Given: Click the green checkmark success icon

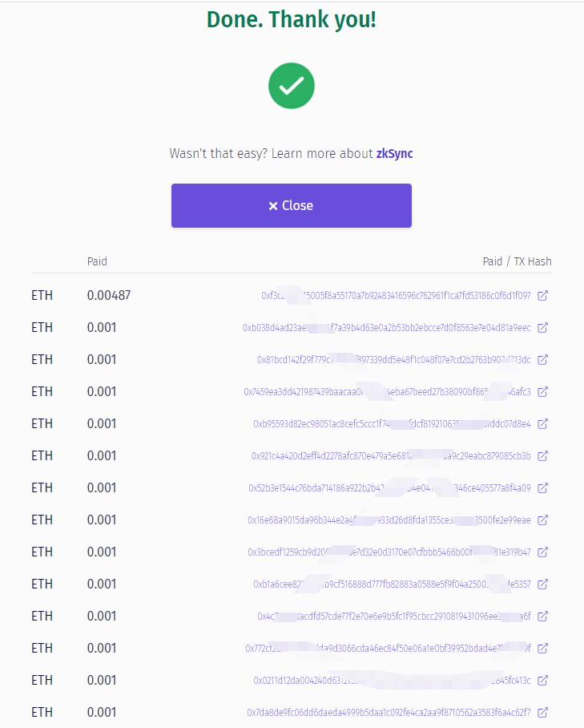Looking at the screenshot, I should (x=291, y=86).
